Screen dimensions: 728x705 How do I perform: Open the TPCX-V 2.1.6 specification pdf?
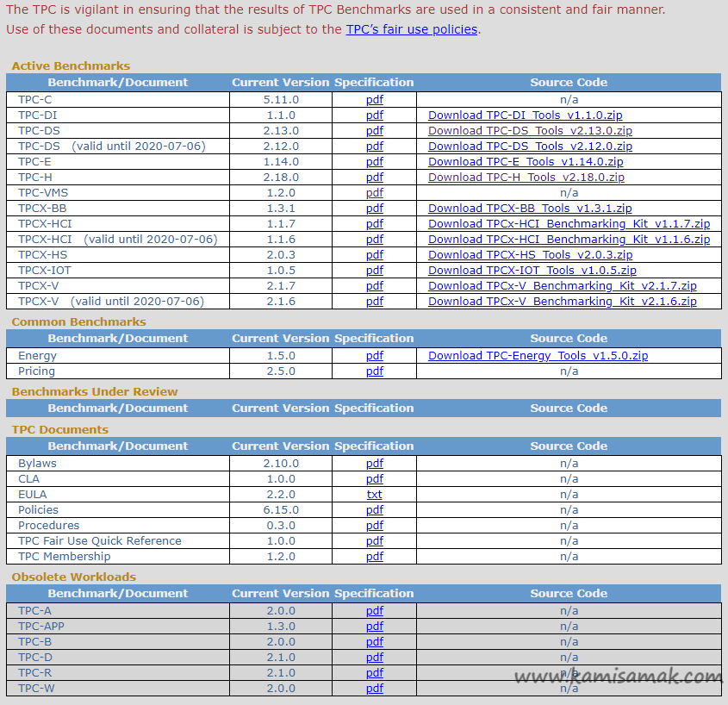tap(374, 302)
